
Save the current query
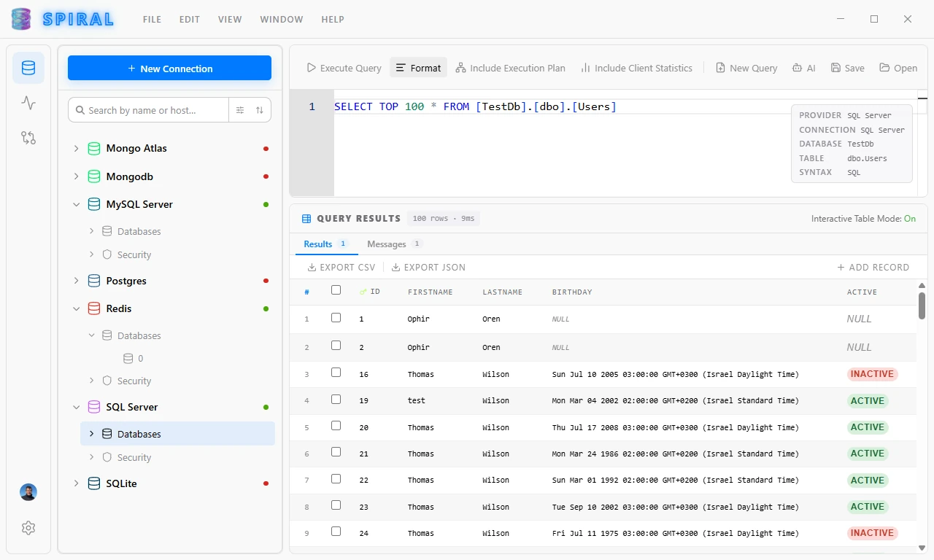847,68
